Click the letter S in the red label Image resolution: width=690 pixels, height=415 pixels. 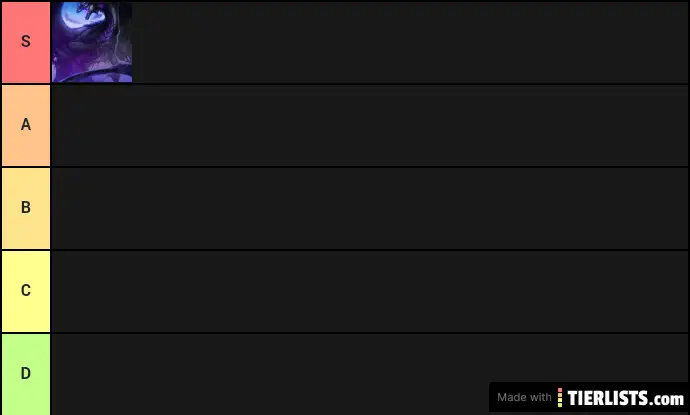(x=26, y=41)
